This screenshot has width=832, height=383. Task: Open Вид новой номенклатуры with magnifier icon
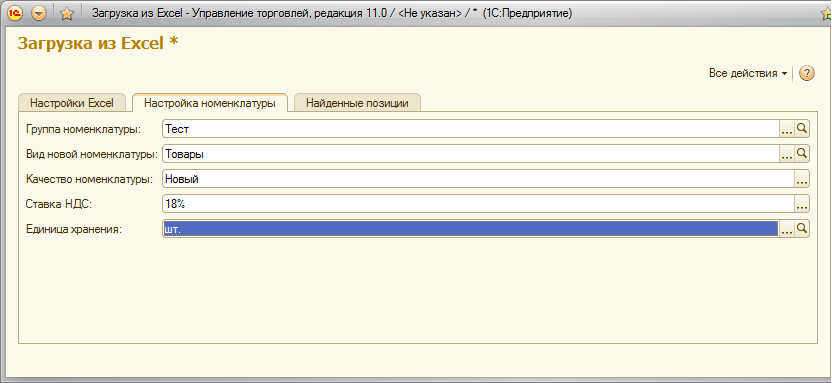click(x=802, y=154)
